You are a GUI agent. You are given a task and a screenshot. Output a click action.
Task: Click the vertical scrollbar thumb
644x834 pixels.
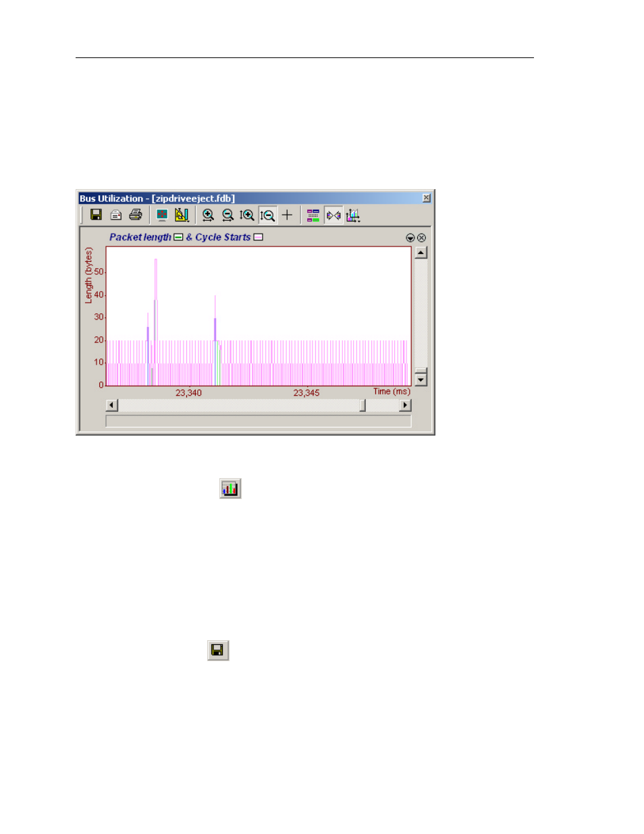click(x=421, y=371)
